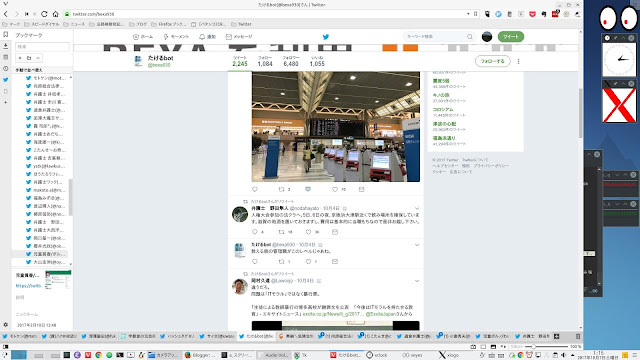Click the search magnifier in Twitter search box
The image size is (640, 360).
tap(470, 37)
